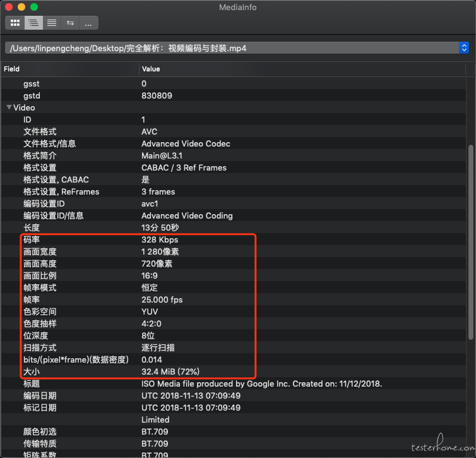Select the 码率 field
The width and height of the screenshot is (476, 458).
32,239
